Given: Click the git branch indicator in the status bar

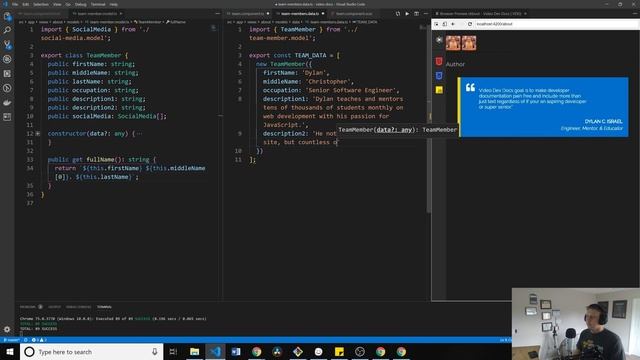Looking at the screenshot, I should point(11,340).
